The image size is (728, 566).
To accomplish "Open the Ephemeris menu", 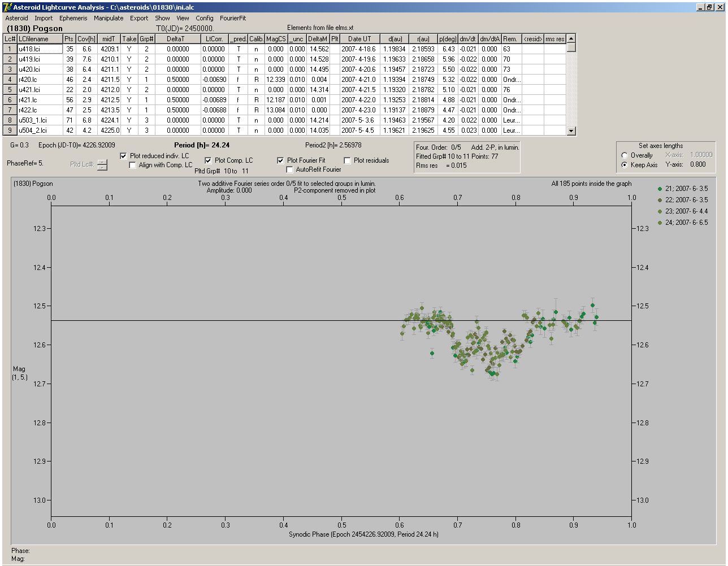I will (73, 18).
